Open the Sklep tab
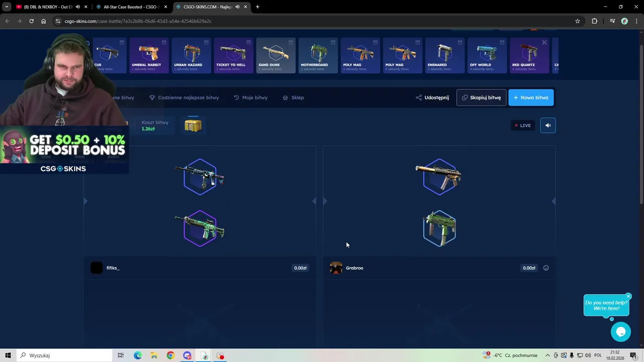The image size is (644, 362). pyautogui.click(x=293, y=98)
